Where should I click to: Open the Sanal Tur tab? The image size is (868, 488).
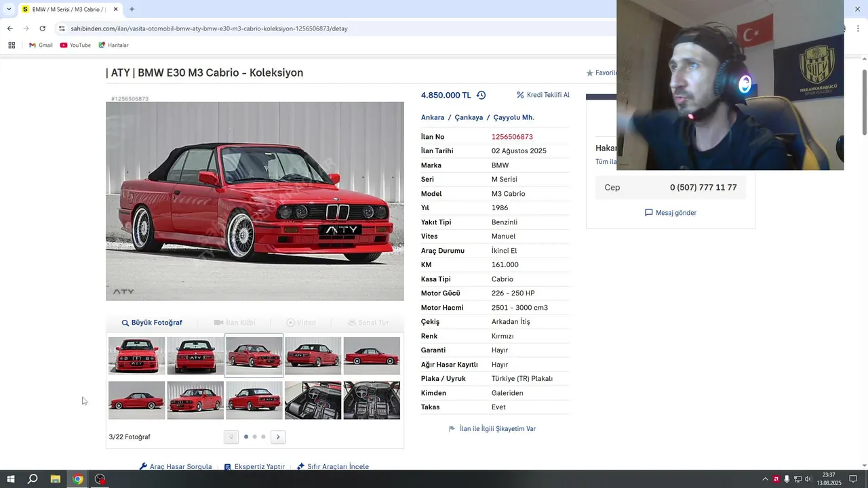click(x=368, y=323)
